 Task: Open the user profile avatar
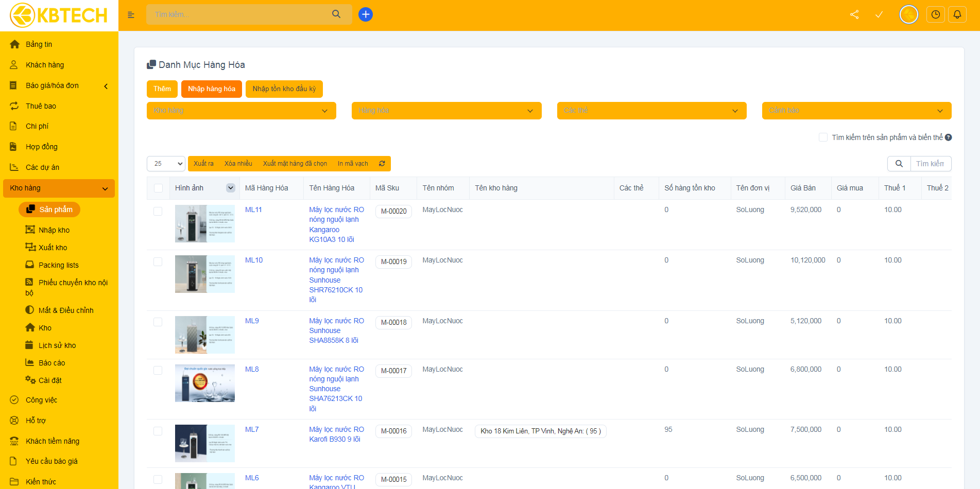click(908, 14)
